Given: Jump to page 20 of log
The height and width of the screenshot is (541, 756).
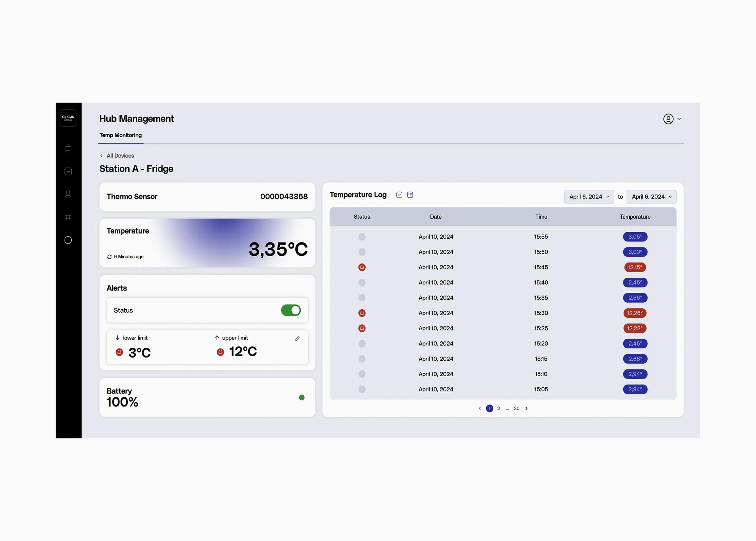Looking at the screenshot, I should (516, 408).
